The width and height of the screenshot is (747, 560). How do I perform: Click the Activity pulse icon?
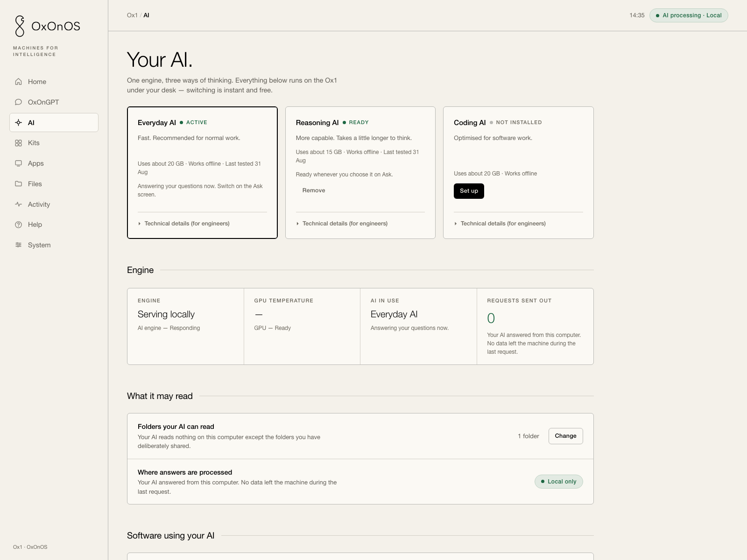[x=18, y=204]
